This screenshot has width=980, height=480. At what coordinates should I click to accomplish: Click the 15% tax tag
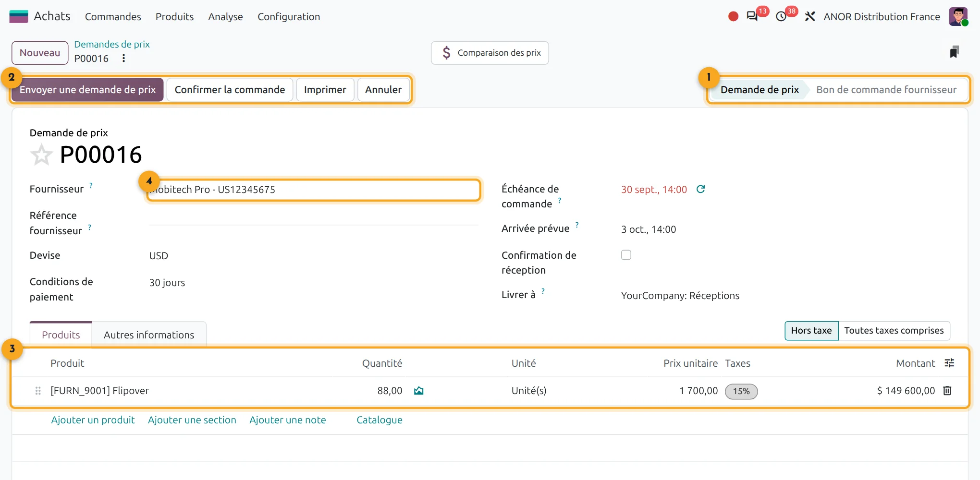coord(741,391)
